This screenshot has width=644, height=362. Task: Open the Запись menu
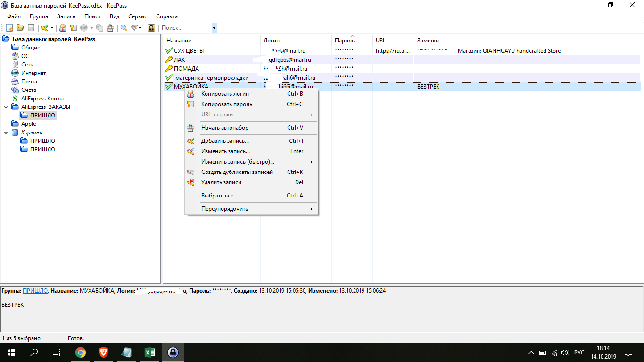66,16
